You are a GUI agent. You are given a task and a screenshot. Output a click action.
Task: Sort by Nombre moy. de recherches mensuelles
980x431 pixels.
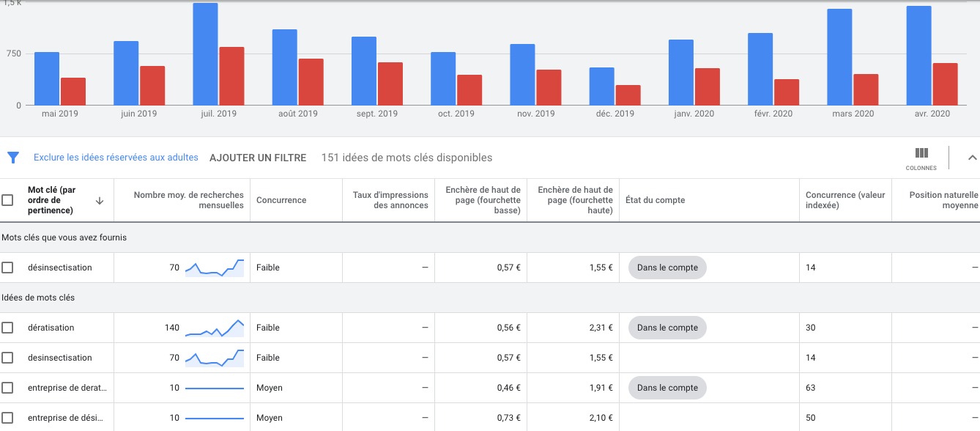(188, 200)
